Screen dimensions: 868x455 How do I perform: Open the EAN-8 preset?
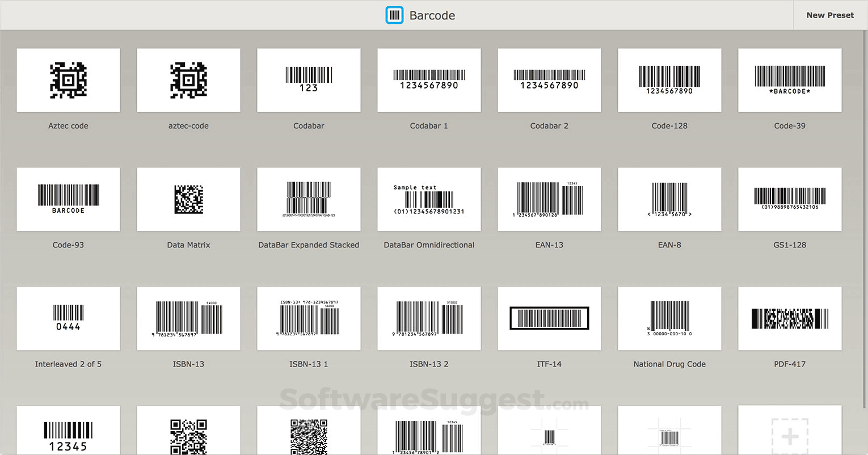coord(669,199)
